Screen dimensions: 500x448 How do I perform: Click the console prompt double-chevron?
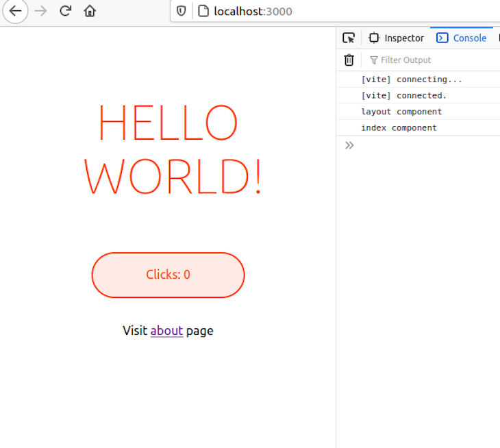click(349, 145)
